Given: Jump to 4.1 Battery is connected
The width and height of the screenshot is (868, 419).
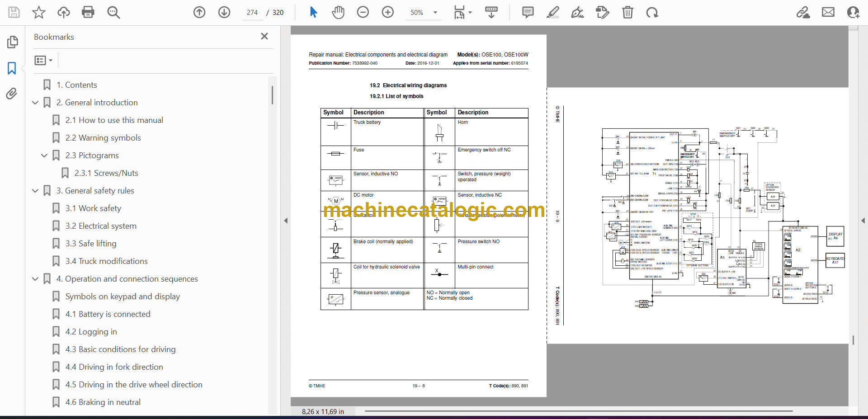Looking at the screenshot, I should 108,314.
